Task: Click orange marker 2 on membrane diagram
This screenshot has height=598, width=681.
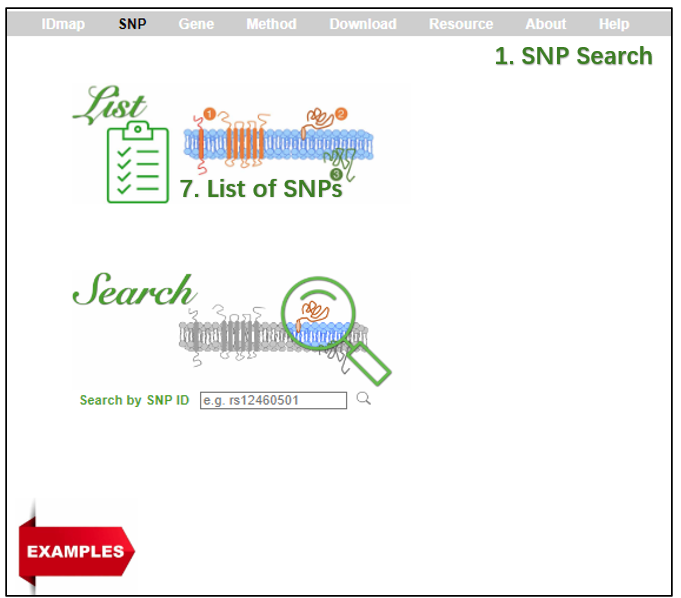Action: pyautogui.click(x=341, y=114)
